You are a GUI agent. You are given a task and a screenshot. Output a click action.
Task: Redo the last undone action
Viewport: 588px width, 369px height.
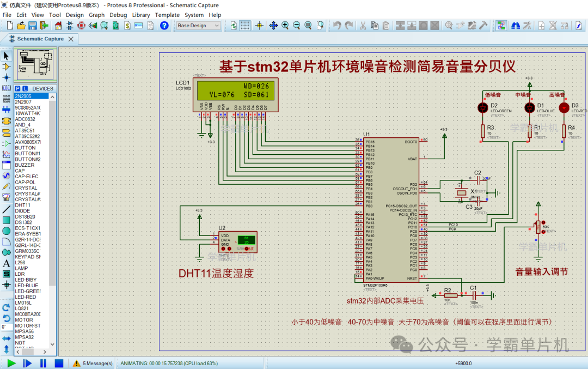point(349,26)
